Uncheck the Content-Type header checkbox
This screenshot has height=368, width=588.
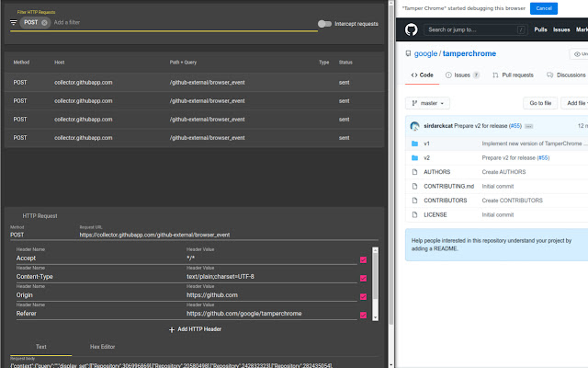pos(364,278)
